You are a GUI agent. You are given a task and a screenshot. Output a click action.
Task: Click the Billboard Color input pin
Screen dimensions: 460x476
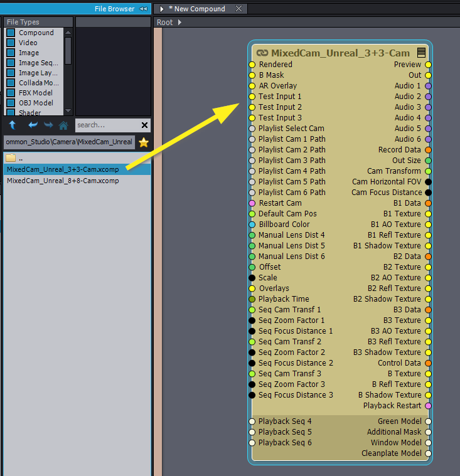coord(252,225)
